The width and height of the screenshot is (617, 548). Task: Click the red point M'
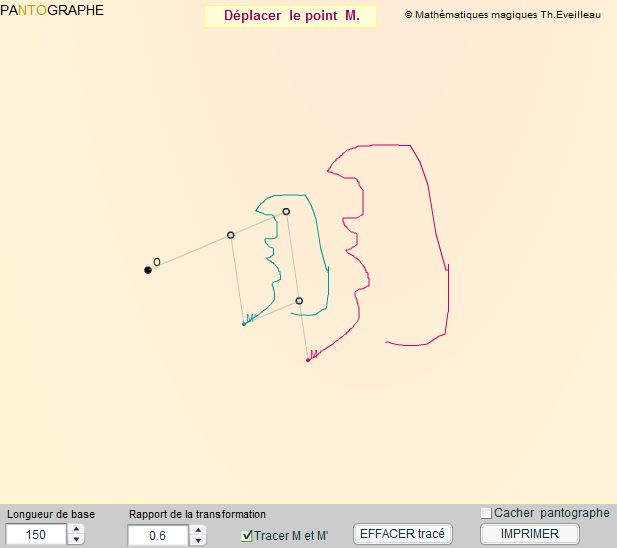[308, 360]
